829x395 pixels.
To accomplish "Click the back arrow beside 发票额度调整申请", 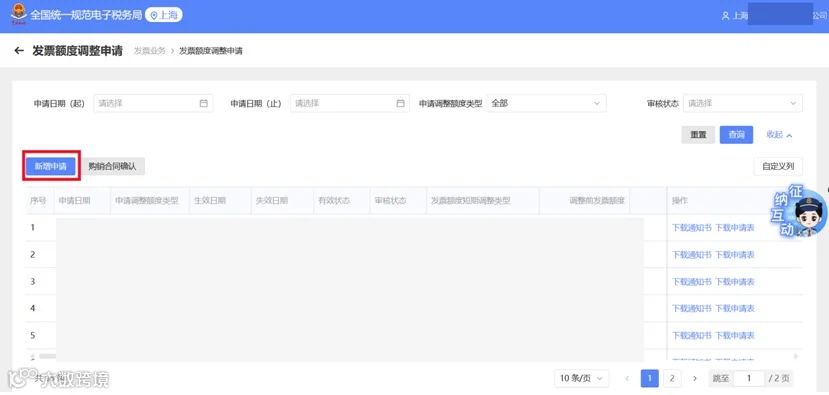I will 19,51.
